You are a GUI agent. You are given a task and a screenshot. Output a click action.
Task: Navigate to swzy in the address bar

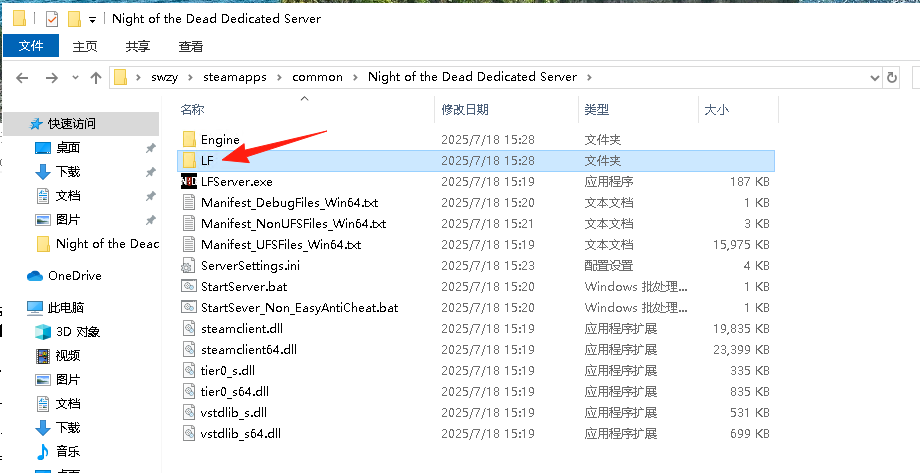tap(164, 77)
